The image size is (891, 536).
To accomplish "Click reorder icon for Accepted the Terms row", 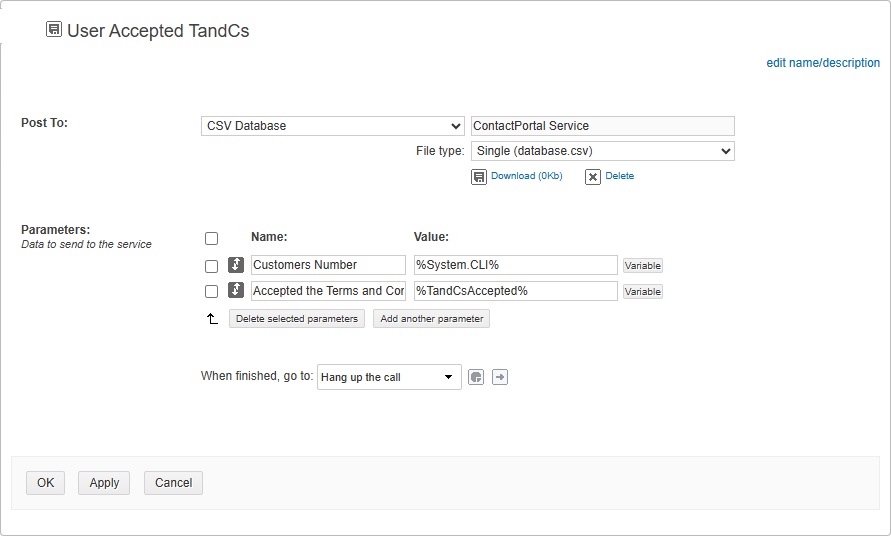I will point(236,291).
